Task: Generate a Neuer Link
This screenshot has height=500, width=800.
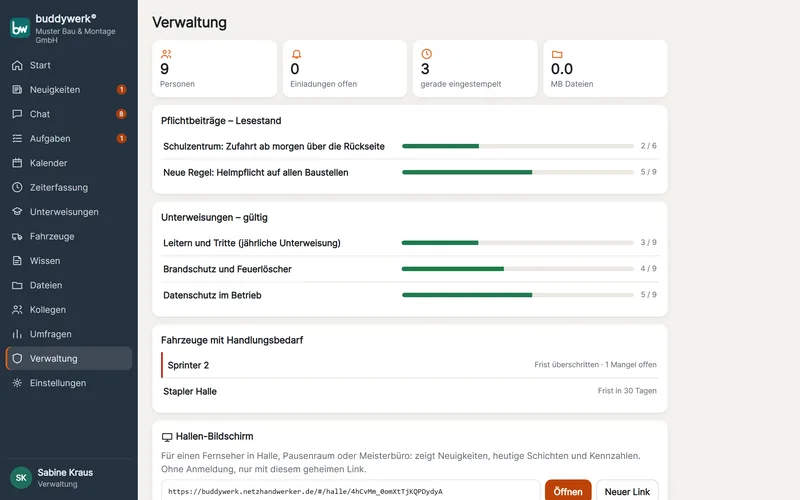Action: pyautogui.click(x=627, y=491)
